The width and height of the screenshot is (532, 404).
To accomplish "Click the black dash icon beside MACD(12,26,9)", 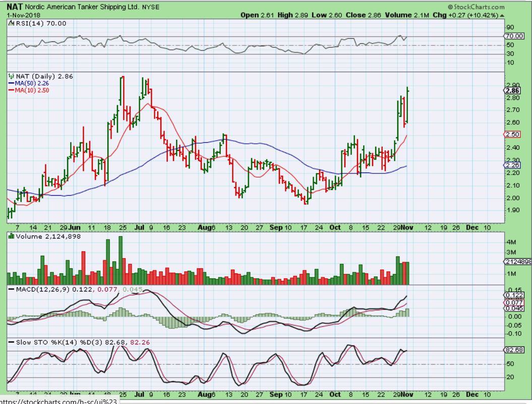I will click(10, 290).
